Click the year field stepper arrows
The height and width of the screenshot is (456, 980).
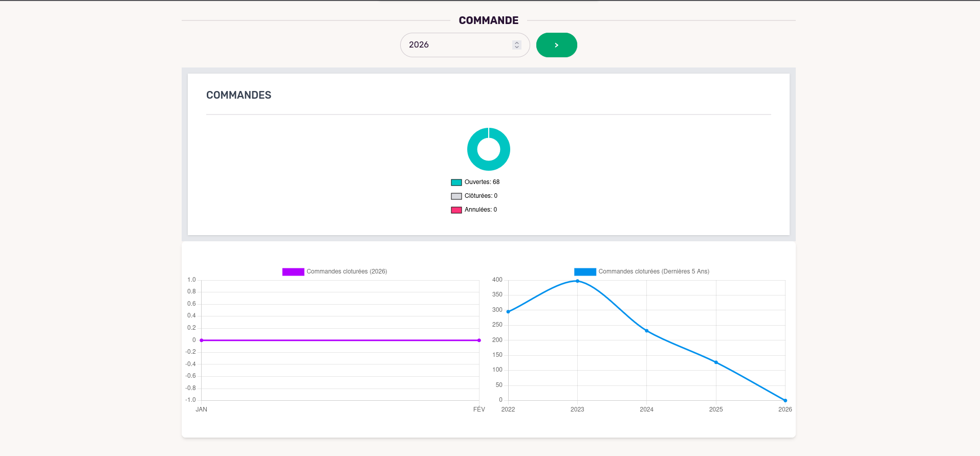[516, 45]
